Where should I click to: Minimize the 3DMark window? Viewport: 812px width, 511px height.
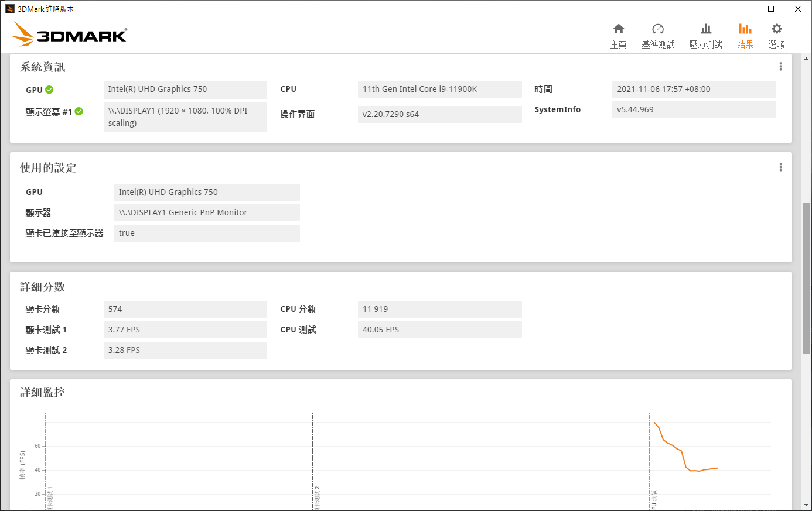tap(745, 9)
